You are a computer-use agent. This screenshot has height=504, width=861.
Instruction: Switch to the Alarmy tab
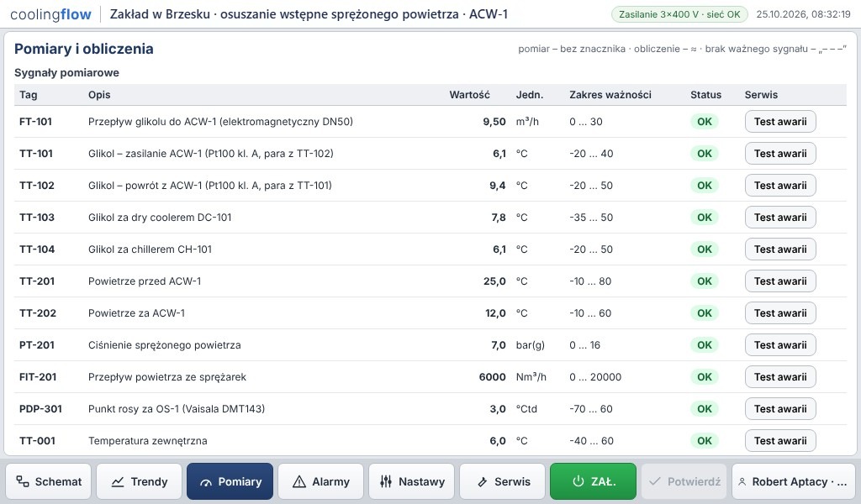click(320, 481)
